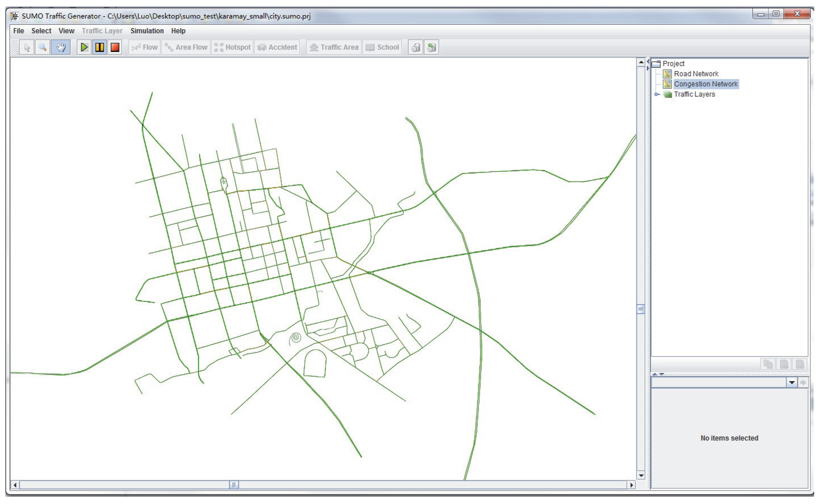Image resolution: width=822 pixels, height=504 pixels.
Task: Open the Help menu
Action: (x=178, y=31)
